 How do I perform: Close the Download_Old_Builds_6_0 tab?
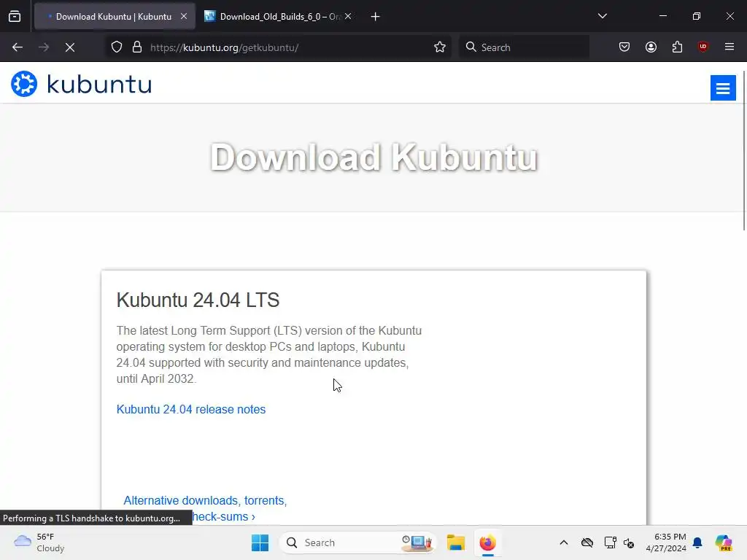[348, 16]
